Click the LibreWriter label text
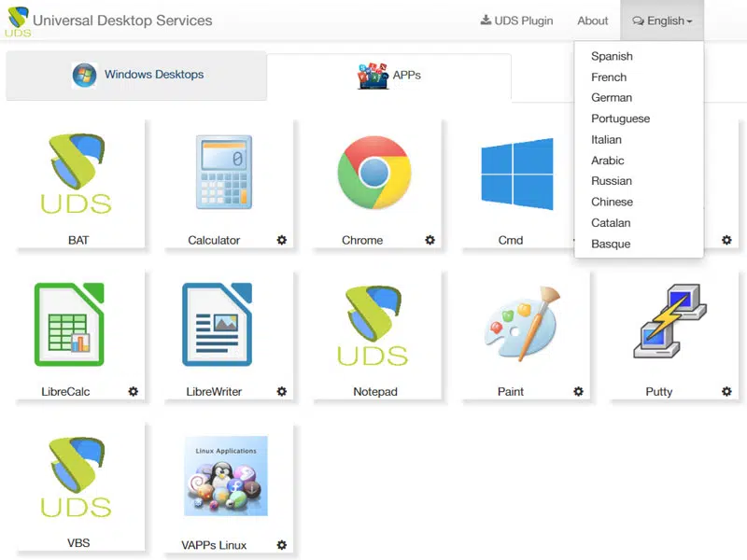747x560 pixels. (x=214, y=392)
